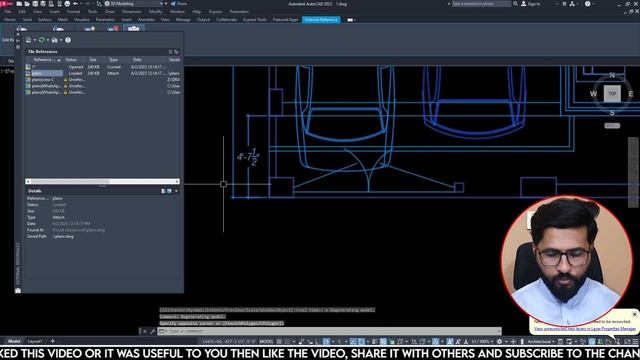Click the Attach DWG icon in xref palette
The image size is (640, 360).
pyautogui.click(x=29, y=40)
